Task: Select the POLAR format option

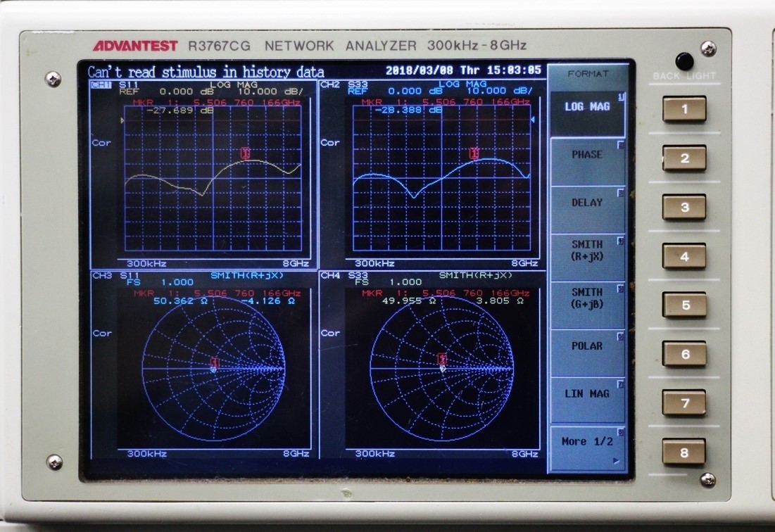Action: coord(587,353)
